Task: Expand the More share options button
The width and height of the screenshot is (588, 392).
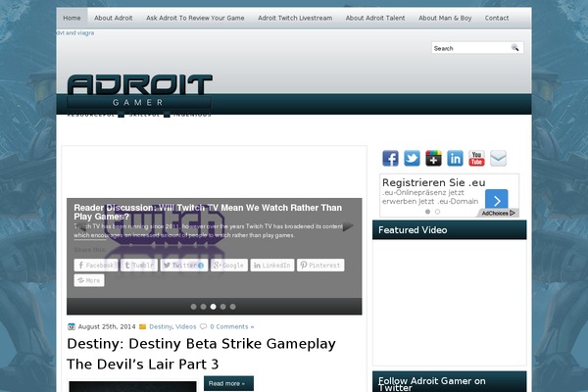Action: (89, 280)
